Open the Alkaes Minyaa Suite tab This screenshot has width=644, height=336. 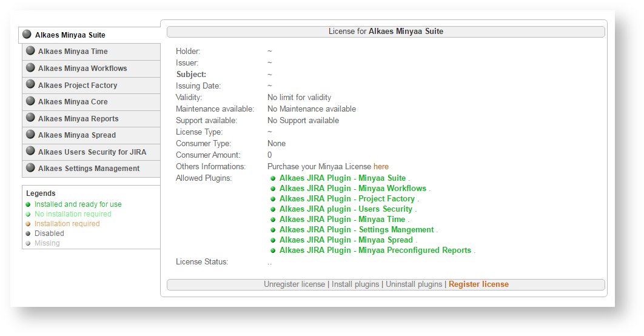pyautogui.click(x=70, y=35)
